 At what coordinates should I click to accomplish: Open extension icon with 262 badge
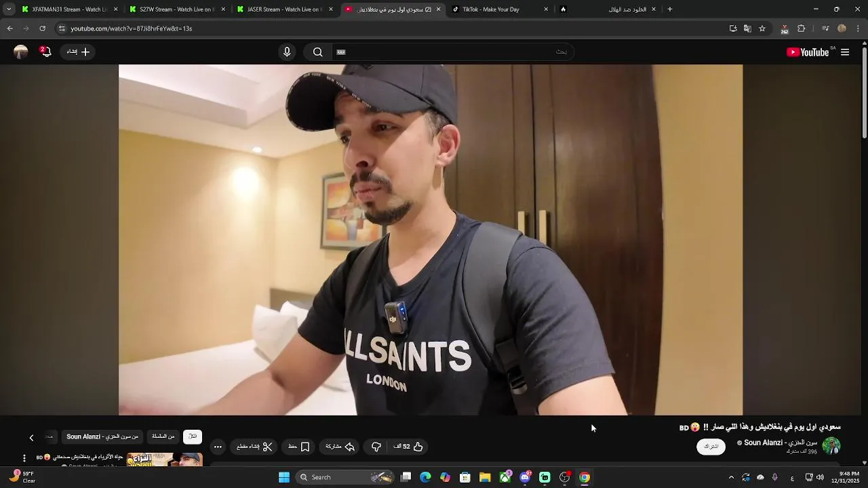(x=784, y=28)
